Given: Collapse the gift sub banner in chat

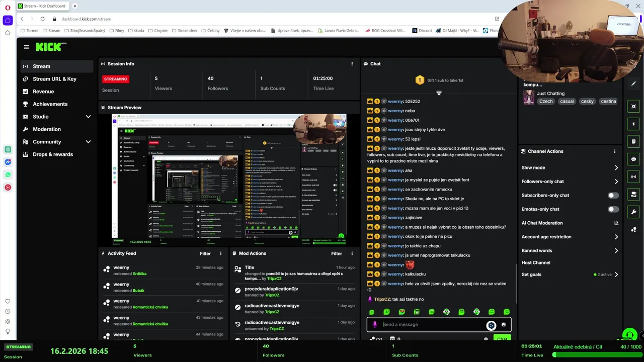Looking at the screenshot, I should pyautogui.click(x=439, y=93).
